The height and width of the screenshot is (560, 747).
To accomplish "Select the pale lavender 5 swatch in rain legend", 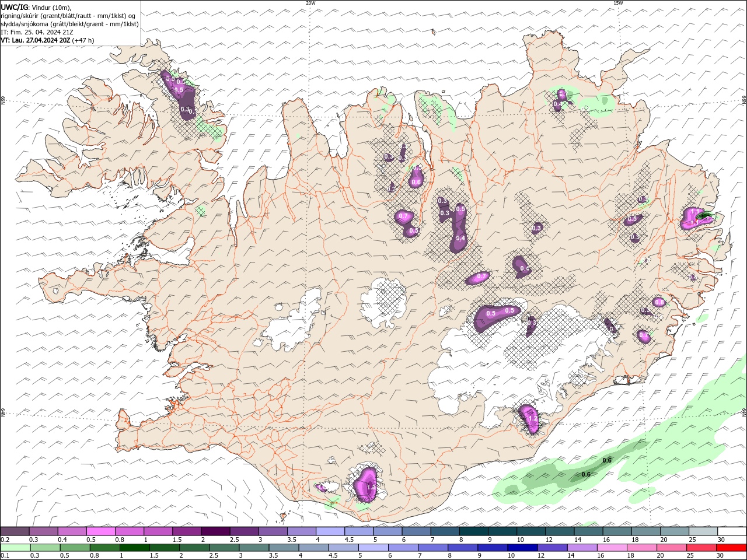I will pyautogui.click(x=373, y=548).
